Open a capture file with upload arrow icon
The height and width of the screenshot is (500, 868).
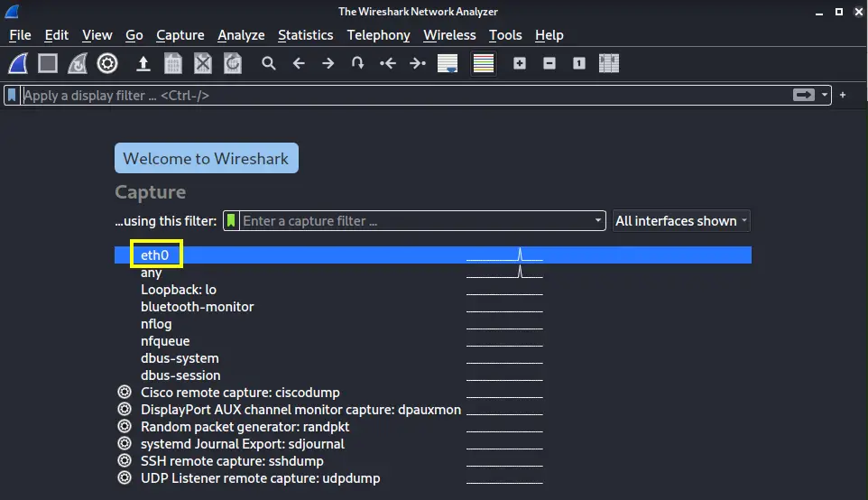point(143,63)
